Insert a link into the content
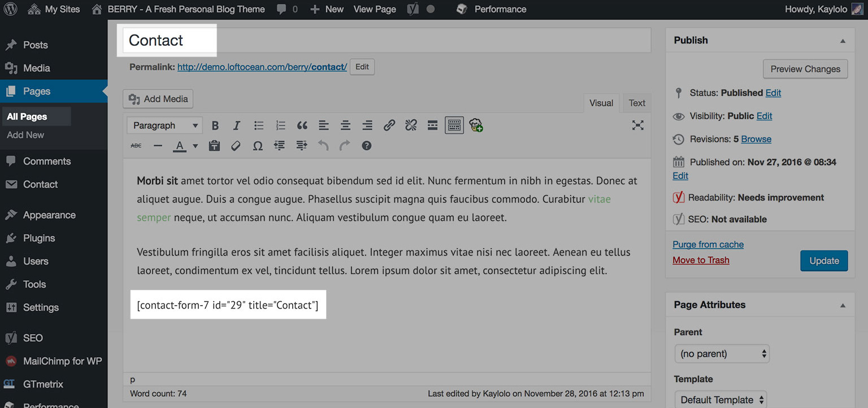The image size is (868, 408). [389, 125]
